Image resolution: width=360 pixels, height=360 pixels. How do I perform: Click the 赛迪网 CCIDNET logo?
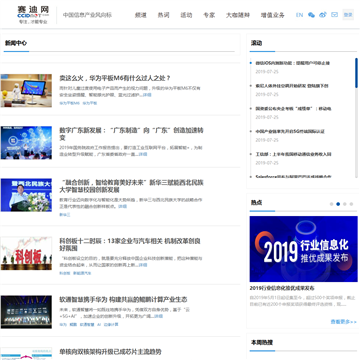tap(33, 15)
